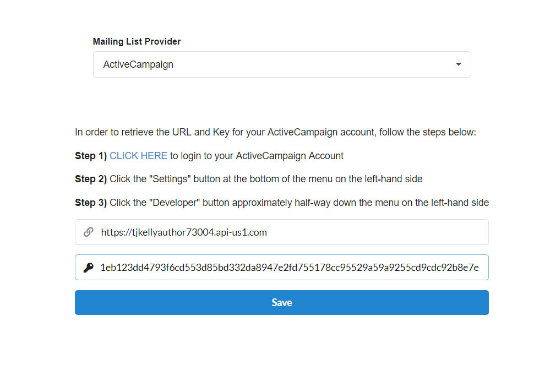534x392 pixels.
Task: Click "ActiveCampaign Account" text in Step 1
Action: click(x=290, y=156)
